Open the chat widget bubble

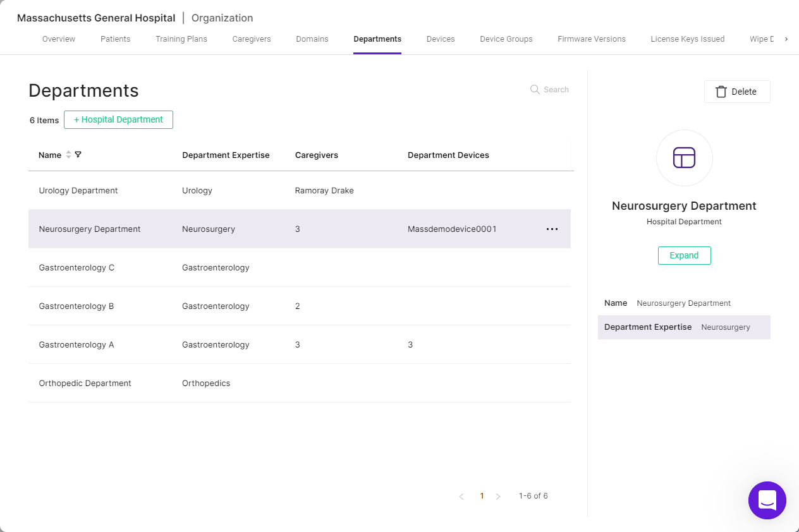[x=767, y=500]
